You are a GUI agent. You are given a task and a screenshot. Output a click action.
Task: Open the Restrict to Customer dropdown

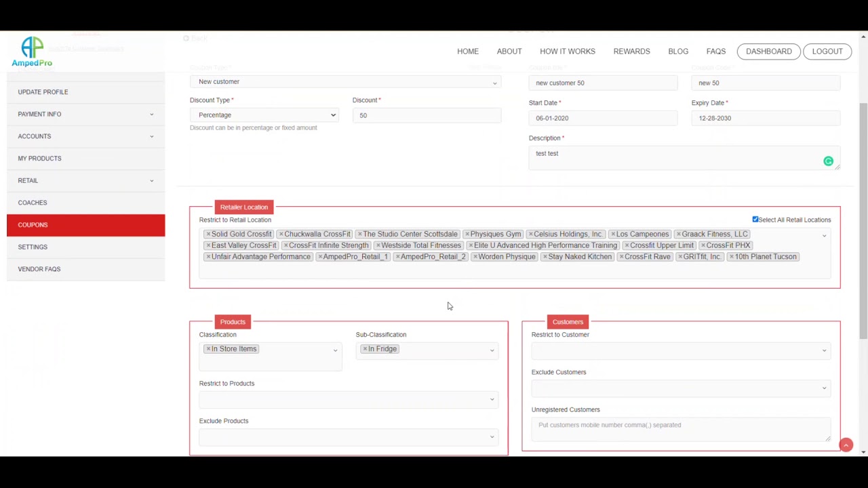681,350
